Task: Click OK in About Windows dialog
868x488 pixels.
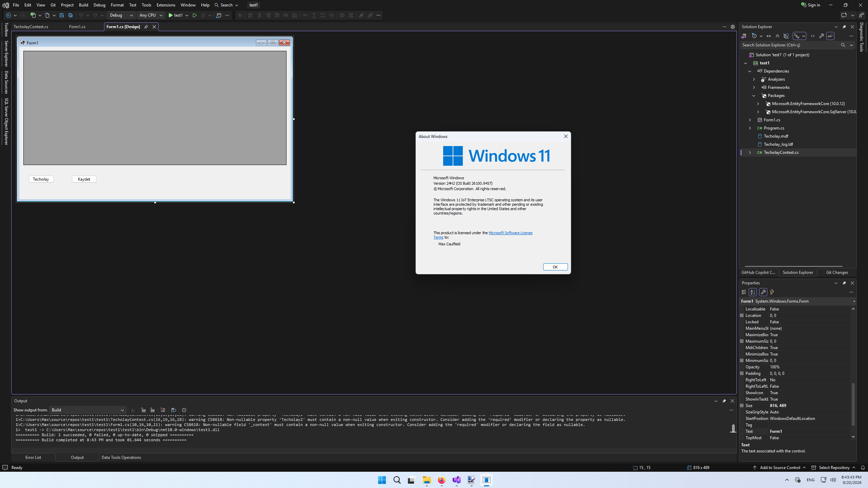Action: point(555,267)
